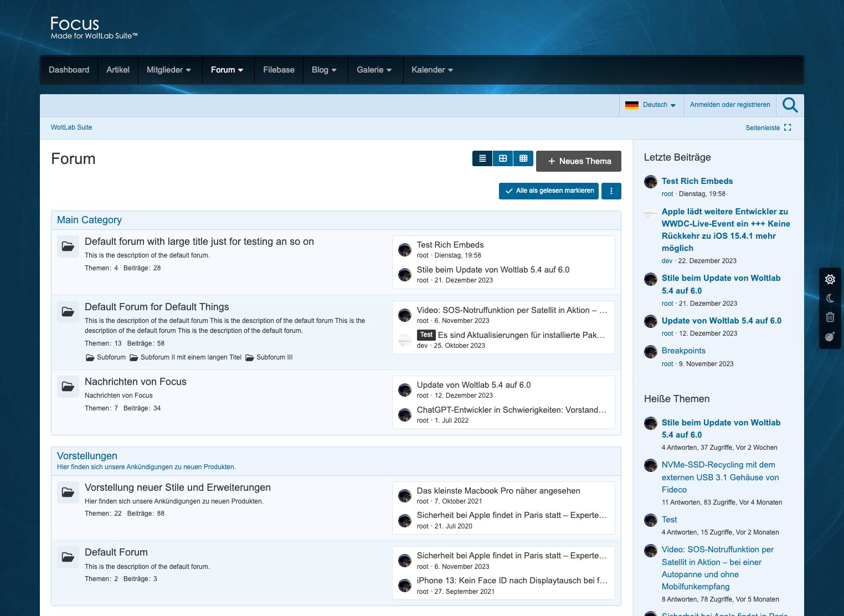Click the search magnifier icon
The image size is (844, 616).
click(790, 105)
